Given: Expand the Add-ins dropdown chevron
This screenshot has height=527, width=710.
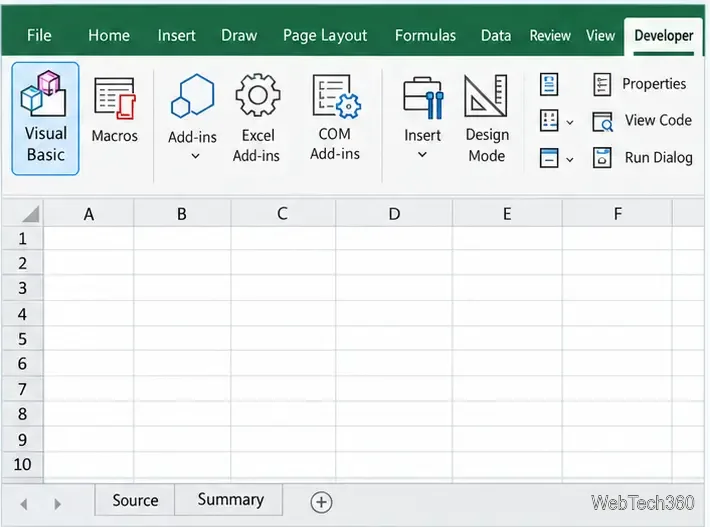Looking at the screenshot, I should (195, 156).
